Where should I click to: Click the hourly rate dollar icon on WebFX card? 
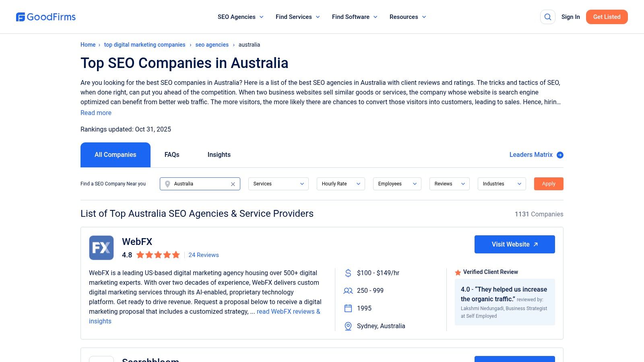pos(348,273)
